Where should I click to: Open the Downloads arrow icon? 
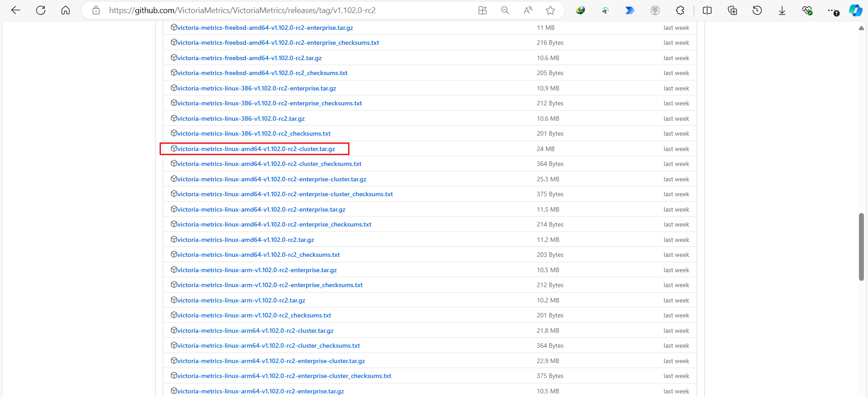tap(782, 10)
